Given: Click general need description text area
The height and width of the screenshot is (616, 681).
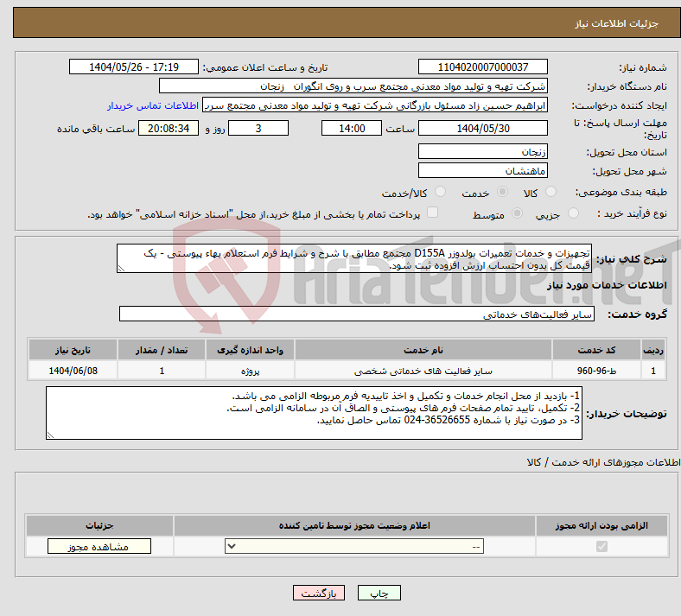Looking at the screenshot, I should click(354, 258).
